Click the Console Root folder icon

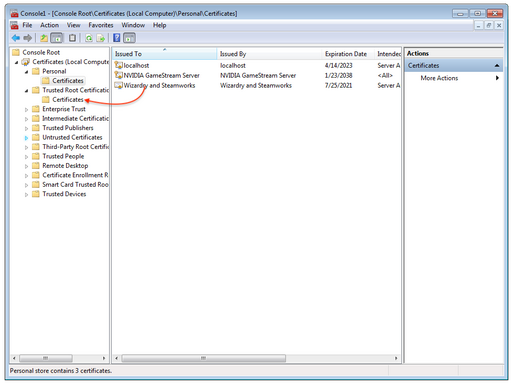point(16,52)
